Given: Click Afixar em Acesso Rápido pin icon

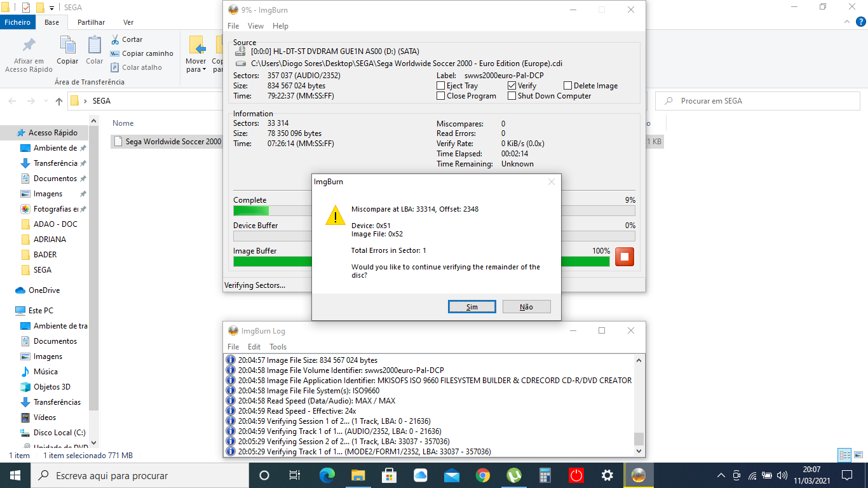Looking at the screenshot, I should (29, 55).
